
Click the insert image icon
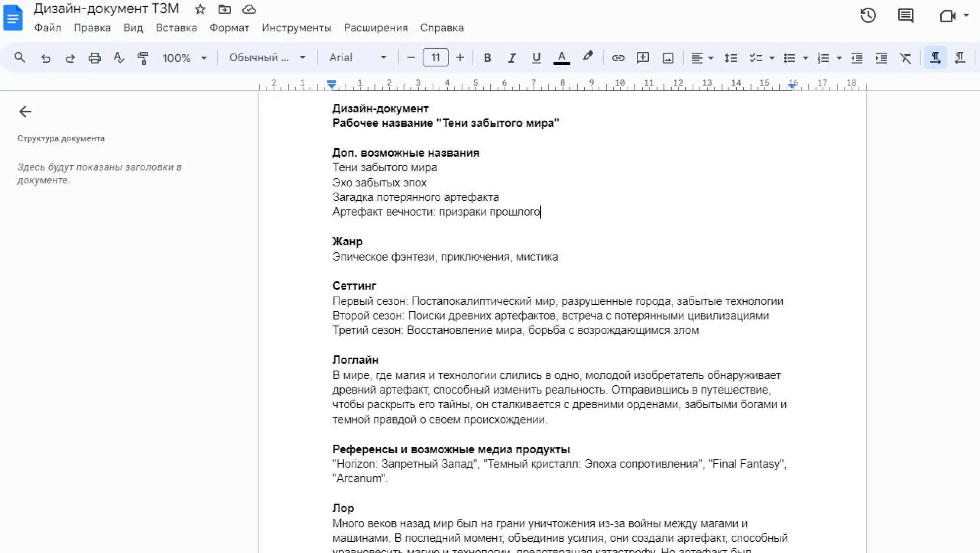668,58
